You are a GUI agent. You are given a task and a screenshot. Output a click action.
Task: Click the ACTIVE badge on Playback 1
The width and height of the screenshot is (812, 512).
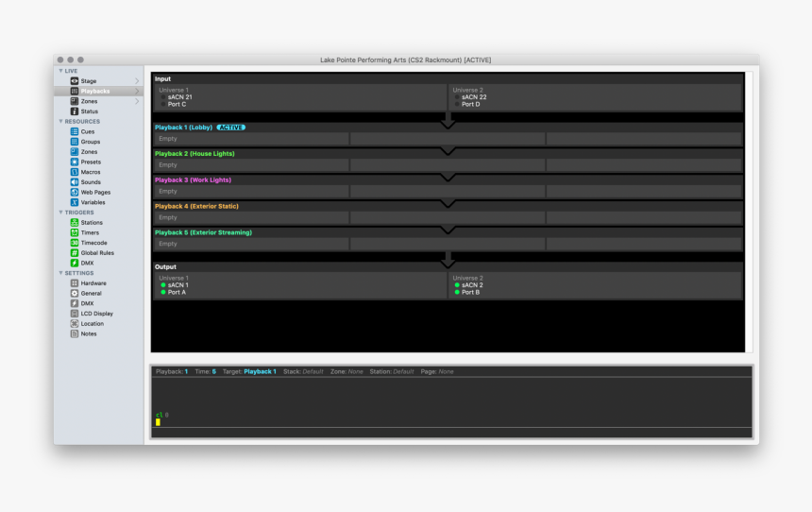pyautogui.click(x=231, y=128)
